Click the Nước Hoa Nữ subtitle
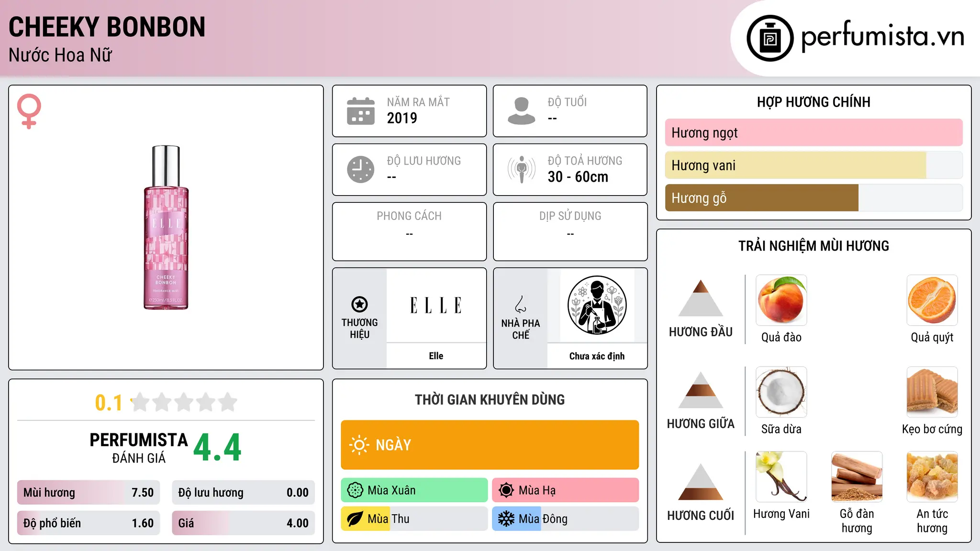980x551 pixels. coord(60,55)
